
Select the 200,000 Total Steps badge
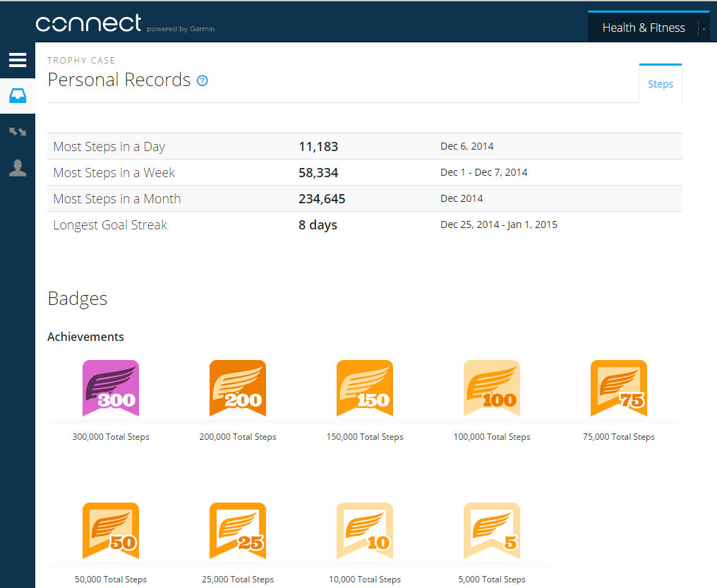pos(238,388)
